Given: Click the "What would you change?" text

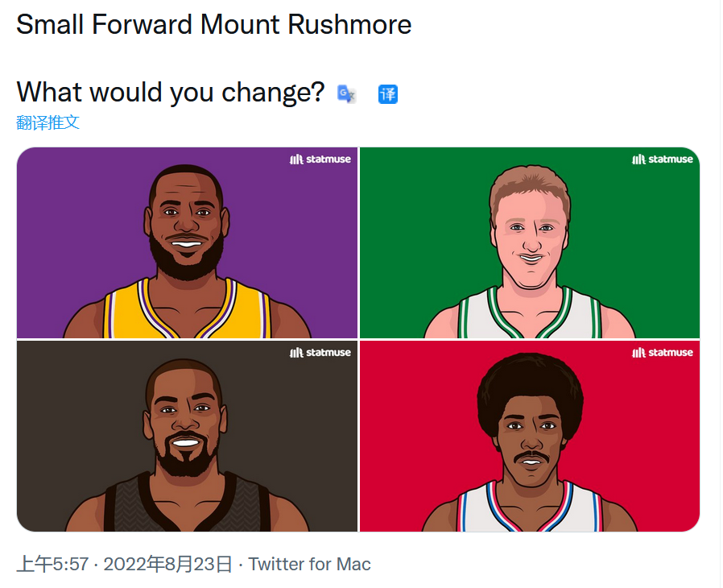Looking at the screenshot, I should (170, 92).
